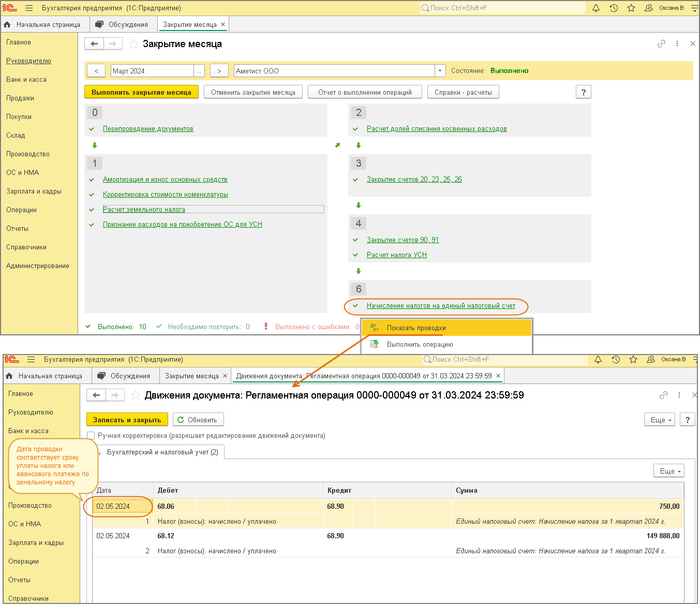Open notifications bell in upper window
Image resolution: width=700 pixels, height=605 pixels.
tap(596, 8)
